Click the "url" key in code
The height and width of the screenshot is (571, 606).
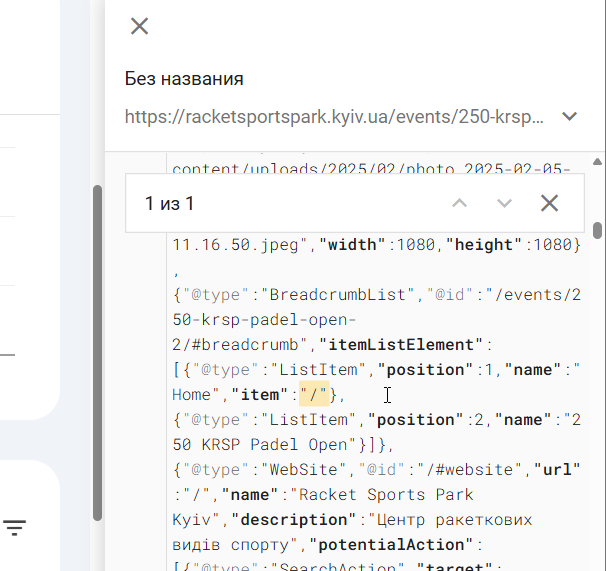click(x=557, y=470)
